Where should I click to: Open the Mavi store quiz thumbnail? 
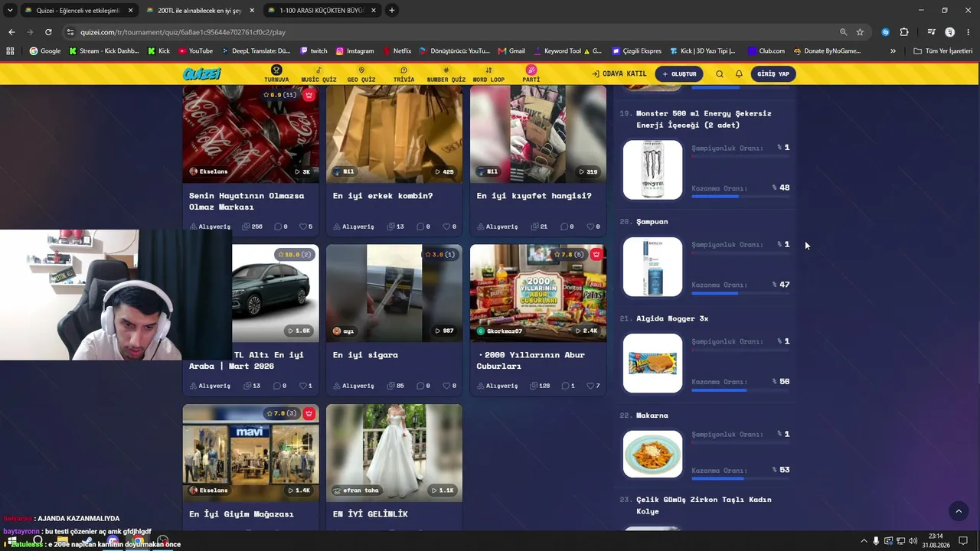coord(251,452)
